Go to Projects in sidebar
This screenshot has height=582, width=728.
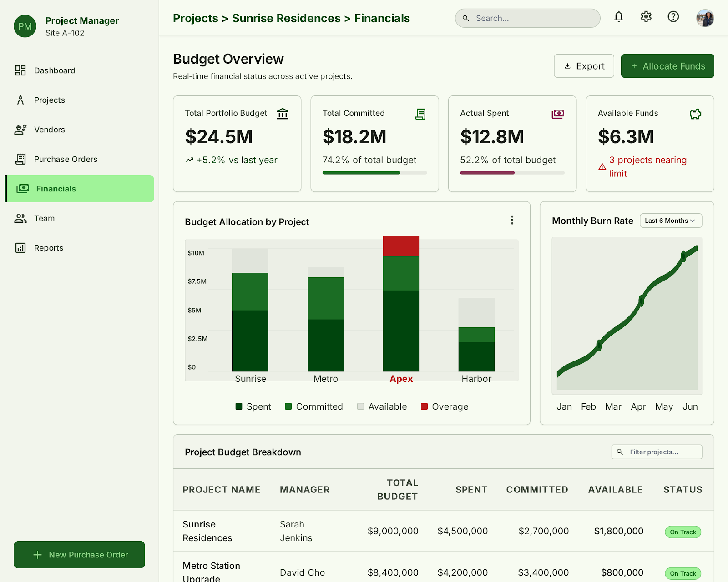[x=49, y=100]
